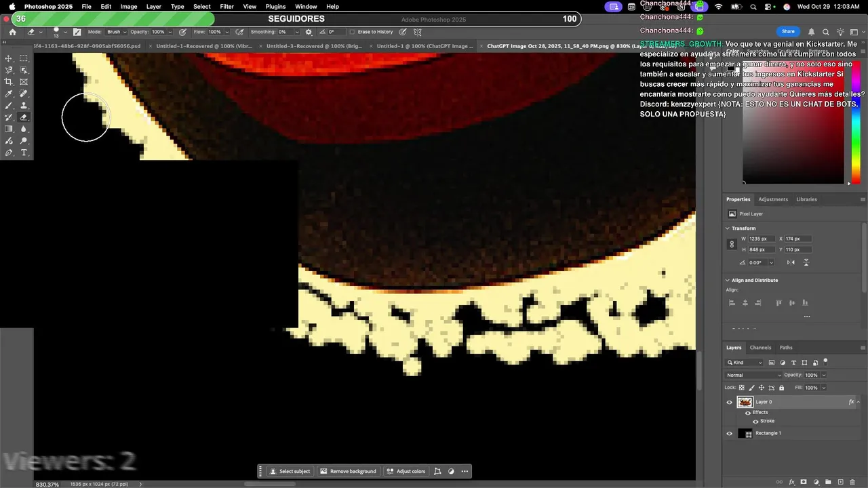Select the Brush tool in toolbox
This screenshot has height=488, width=868.
point(9,106)
